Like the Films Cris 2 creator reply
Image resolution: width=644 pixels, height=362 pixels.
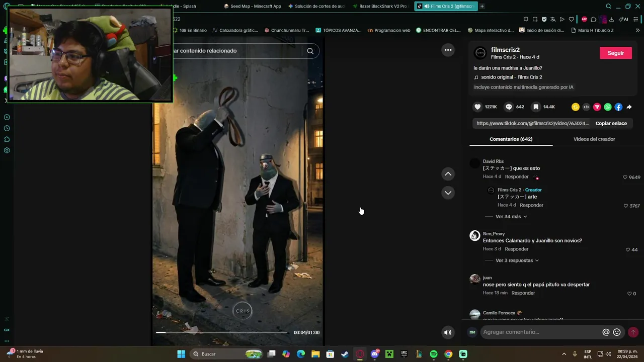pos(626,206)
